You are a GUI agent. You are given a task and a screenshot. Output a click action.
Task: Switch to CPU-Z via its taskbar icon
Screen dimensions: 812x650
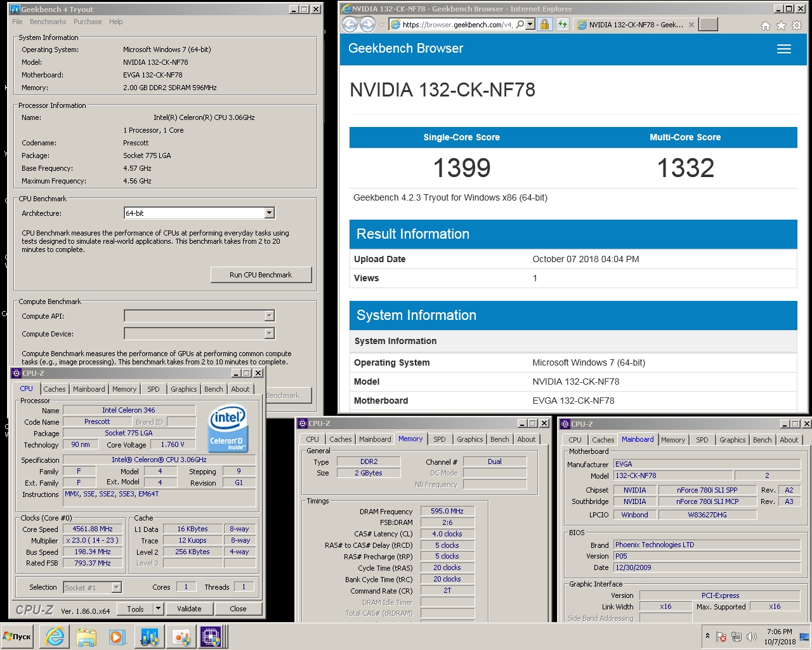pyautogui.click(x=210, y=637)
